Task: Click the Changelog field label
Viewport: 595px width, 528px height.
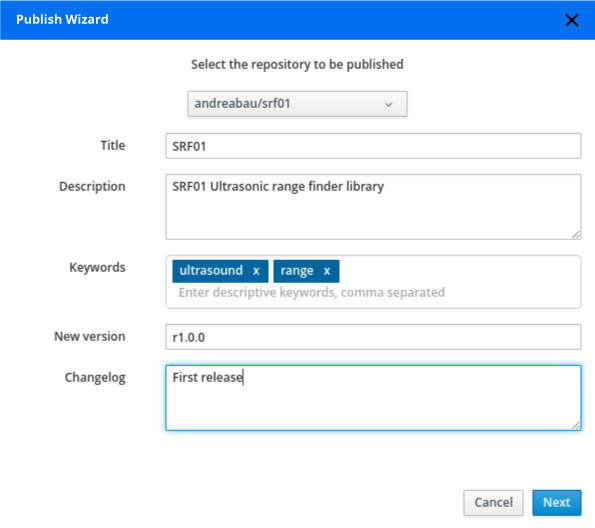Action: 95,378
